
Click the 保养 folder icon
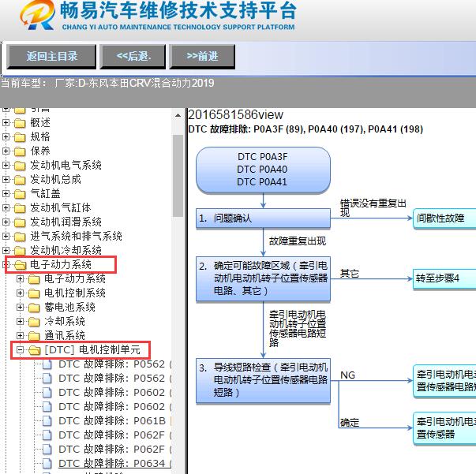[x=20, y=151]
